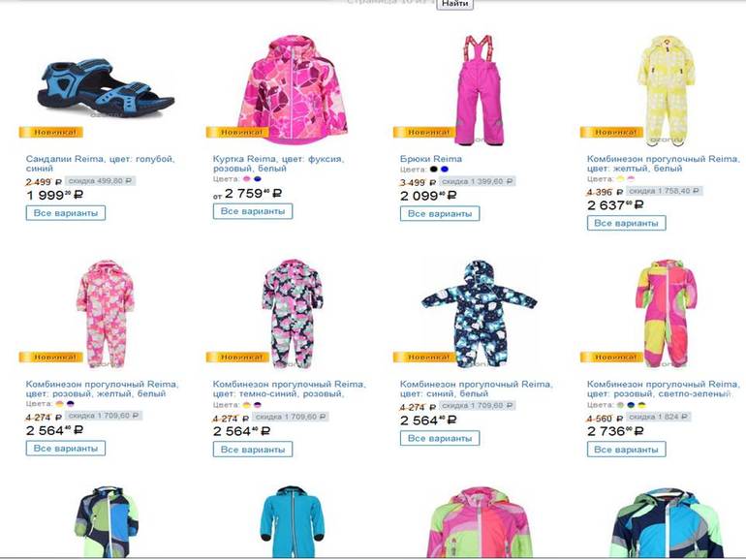Click 'Все варианты' under Сандалии Reima
This screenshot has height=560, width=746.
pyautogui.click(x=66, y=213)
